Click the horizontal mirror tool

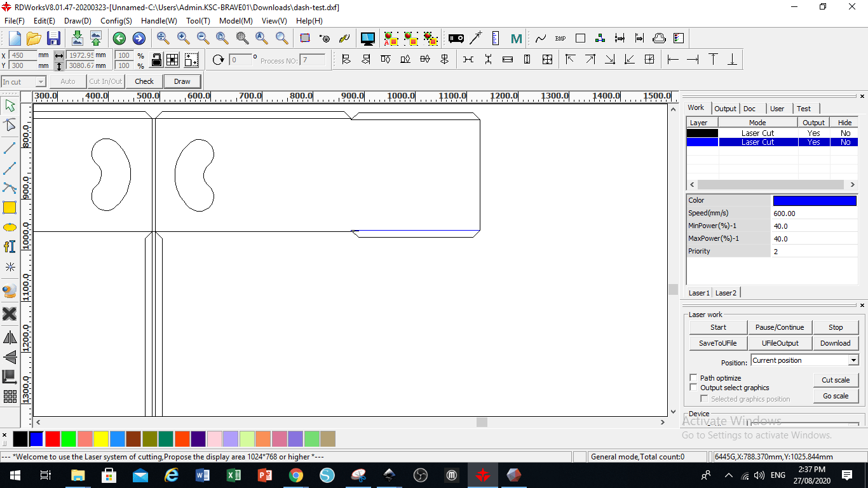[10, 337]
